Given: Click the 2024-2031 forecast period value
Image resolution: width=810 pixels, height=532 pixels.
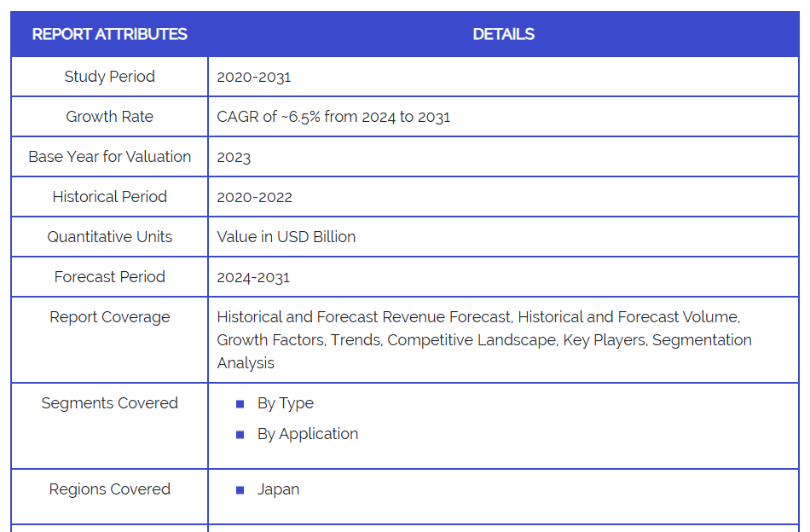Looking at the screenshot, I should (x=253, y=278).
